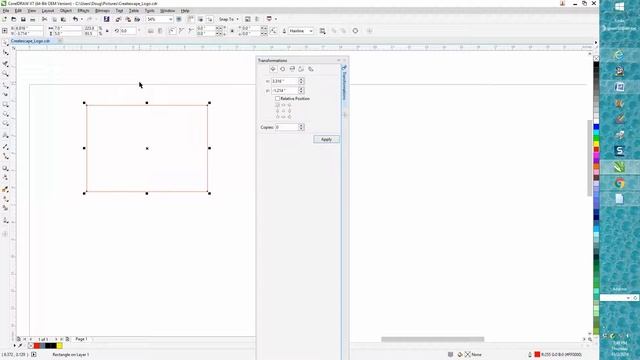This screenshot has height=360, width=640.
Task: Select the Pick tool in toolbox
Action: pos(5,43)
